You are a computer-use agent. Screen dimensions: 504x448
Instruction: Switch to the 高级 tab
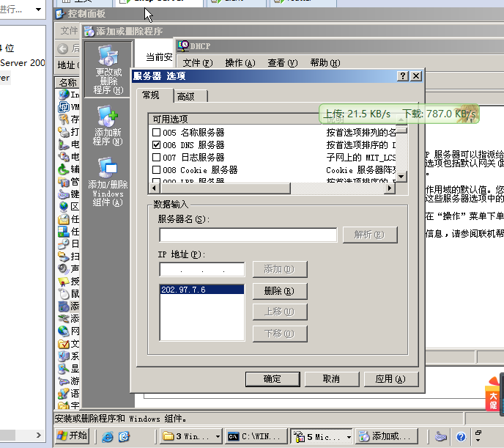(x=190, y=97)
